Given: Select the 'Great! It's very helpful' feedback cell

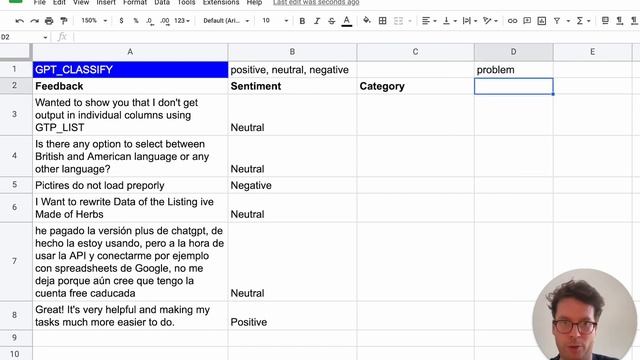Looking at the screenshot, I should [130, 316].
